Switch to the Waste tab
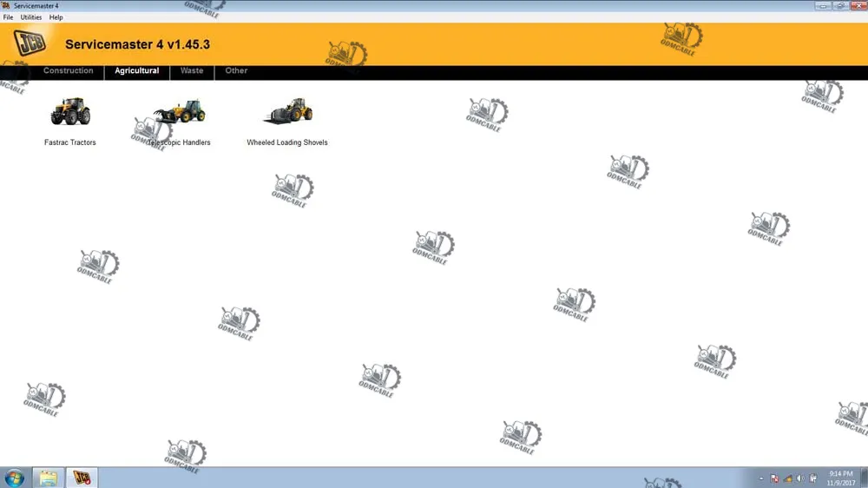This screenshot has width=868, height=488. click(192, 71)
